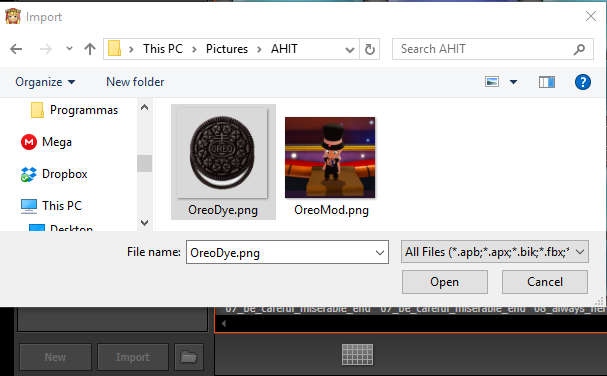Go up one folder level
Viewport: 607px width, 376px height.
90,49
